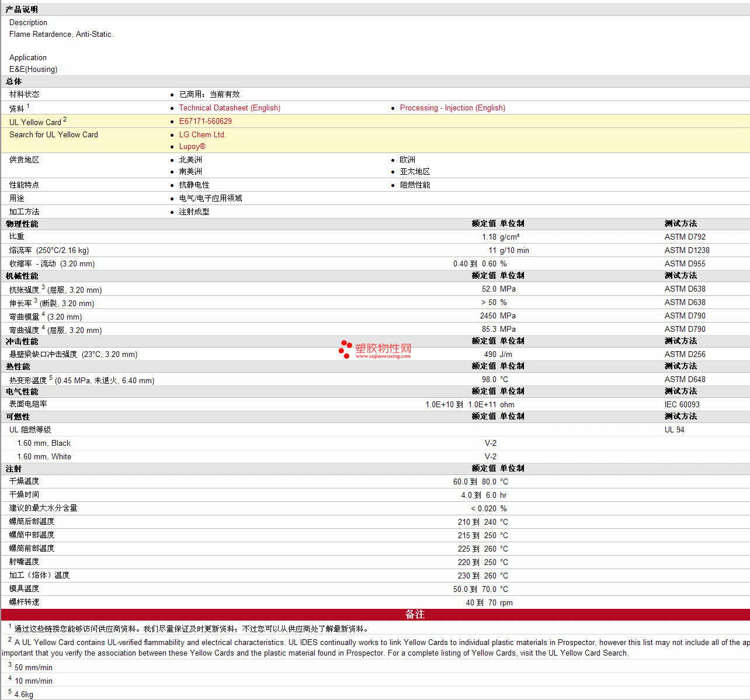Click the 弯曲强度 value 85.3
The width and height of the screenshot is (750, 700).
[489, 330]
